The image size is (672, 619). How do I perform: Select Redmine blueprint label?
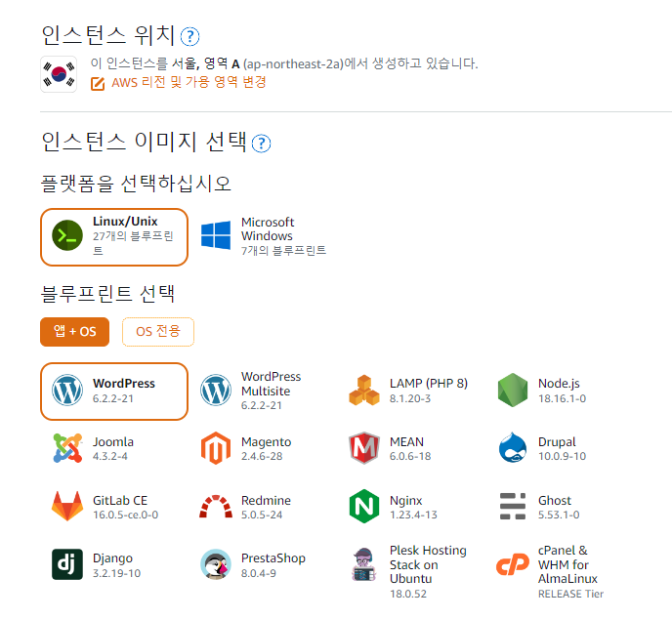(x=266, y=500)
